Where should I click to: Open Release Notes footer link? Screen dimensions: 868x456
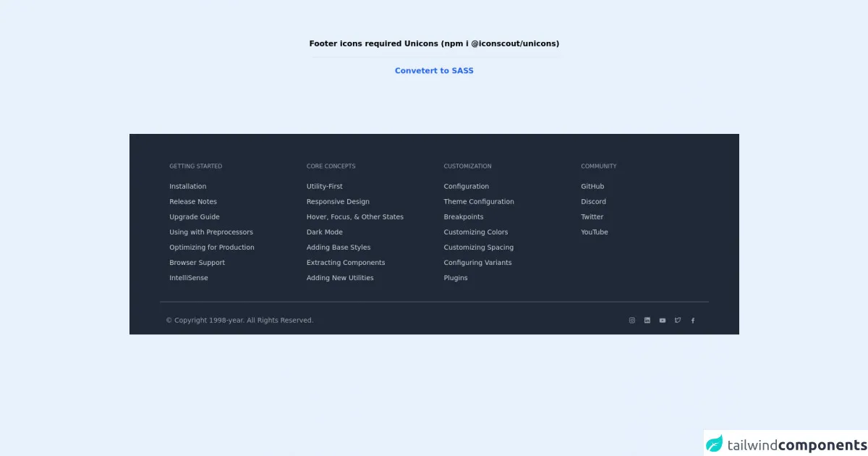(193, 202)
